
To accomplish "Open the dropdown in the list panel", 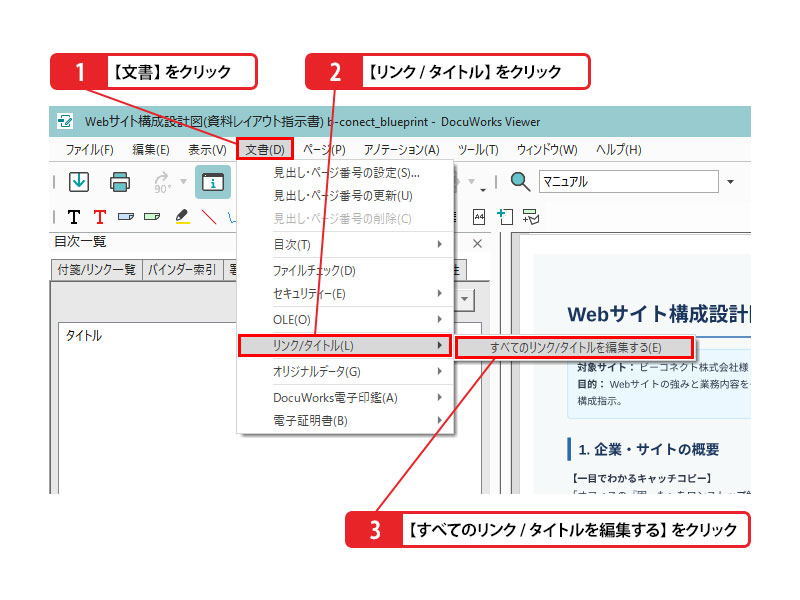I will pyautogui.click(x=464, y=299).
